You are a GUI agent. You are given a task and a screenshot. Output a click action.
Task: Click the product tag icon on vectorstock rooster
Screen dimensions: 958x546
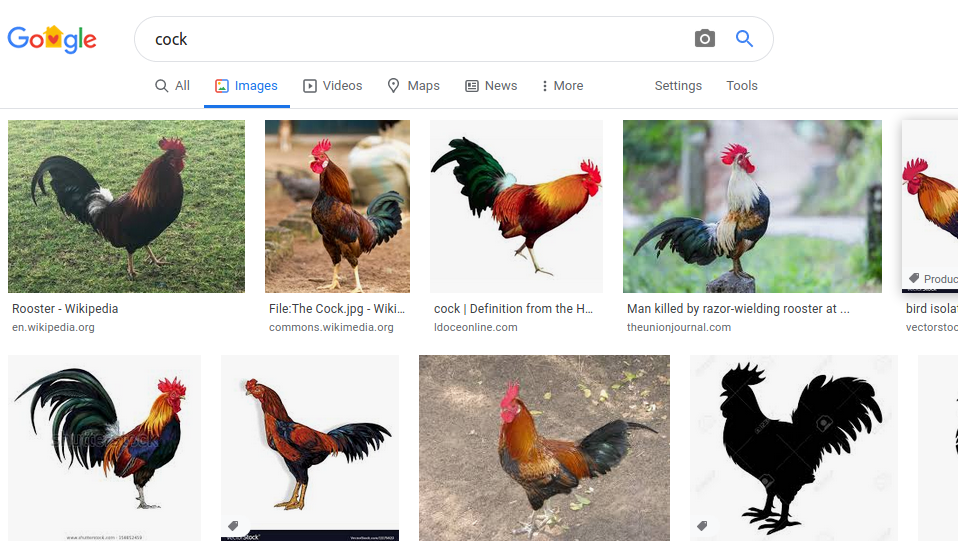pyautogui.click(x=914, y=279)
